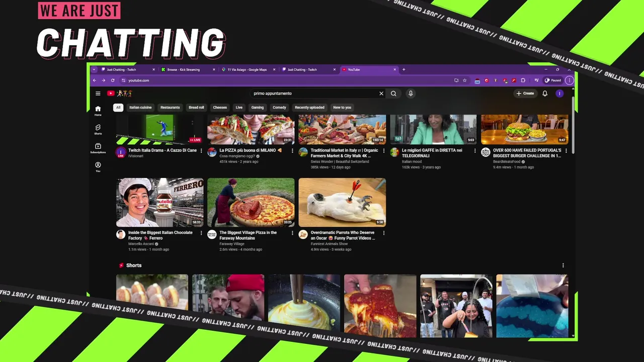The height and width of the screenshot is (362, 644).
Task: Switch to the YouTube browser tab
Action: [x=368, y=69]
